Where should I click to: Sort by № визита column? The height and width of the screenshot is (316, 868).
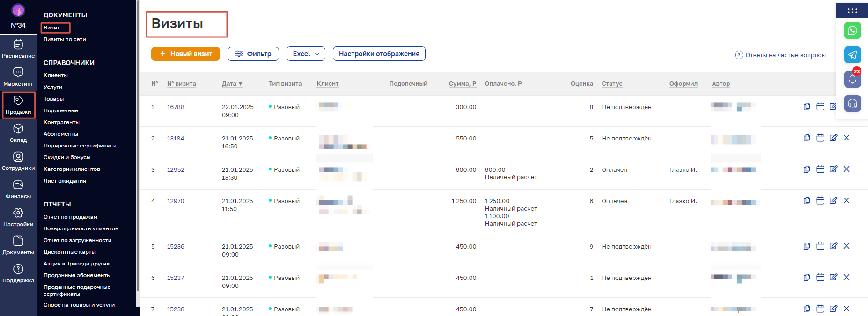[x=182, y=84]
